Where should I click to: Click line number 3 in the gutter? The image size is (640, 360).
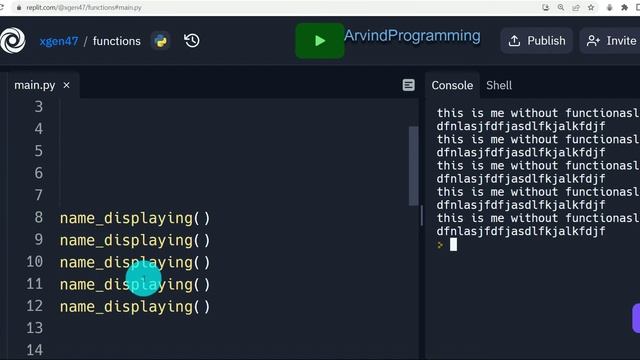pyautogui.click(x=38, y=107)
